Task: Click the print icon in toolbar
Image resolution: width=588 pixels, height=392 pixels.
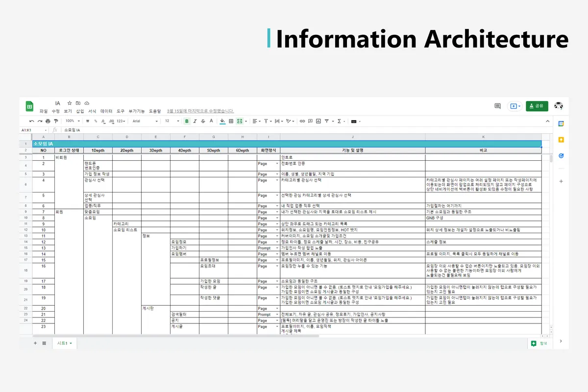Action: pos(48,121)
